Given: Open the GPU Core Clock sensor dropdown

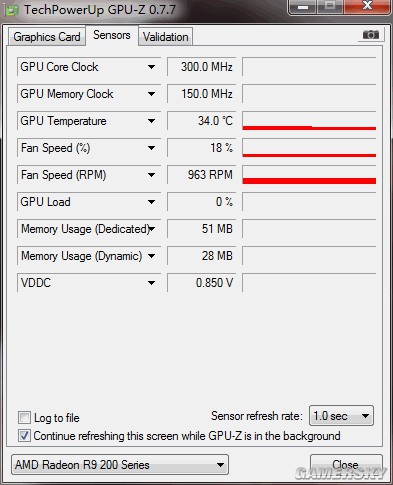Looking at the screenshot, I should [151, 67].
